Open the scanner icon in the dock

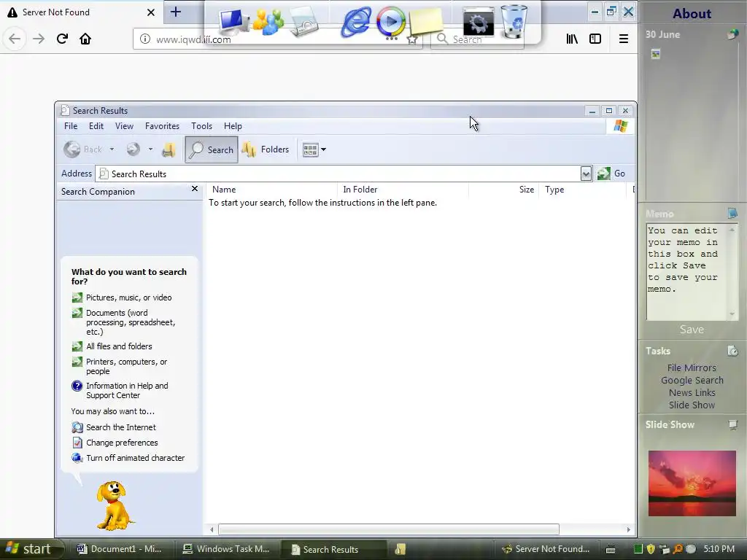tap(303, 23)
